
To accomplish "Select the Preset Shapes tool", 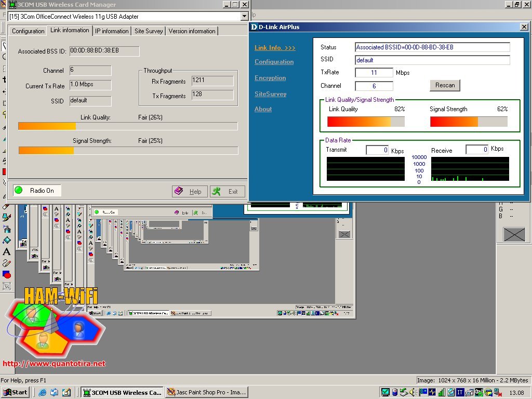I will point(7,274).
